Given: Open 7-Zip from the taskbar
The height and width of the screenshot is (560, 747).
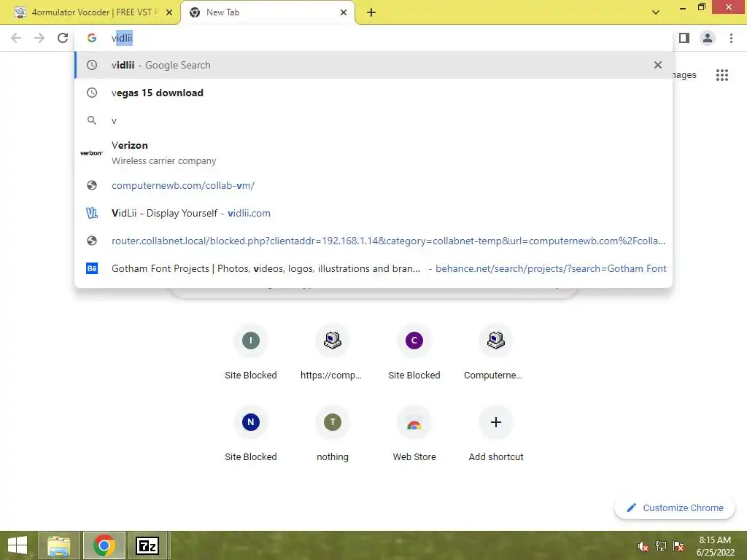Looking at the screenshot, I should click(147, 545).
